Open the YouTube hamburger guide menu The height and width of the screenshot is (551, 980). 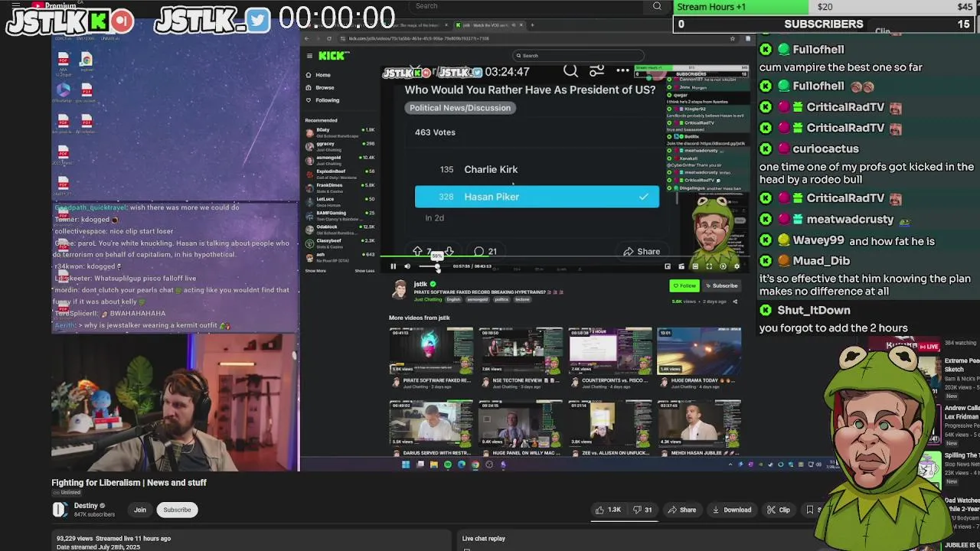[15, 6]
